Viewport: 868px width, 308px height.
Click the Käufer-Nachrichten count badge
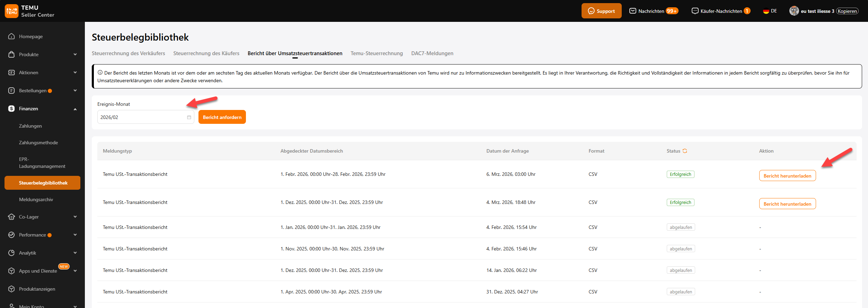coord(747,11)
